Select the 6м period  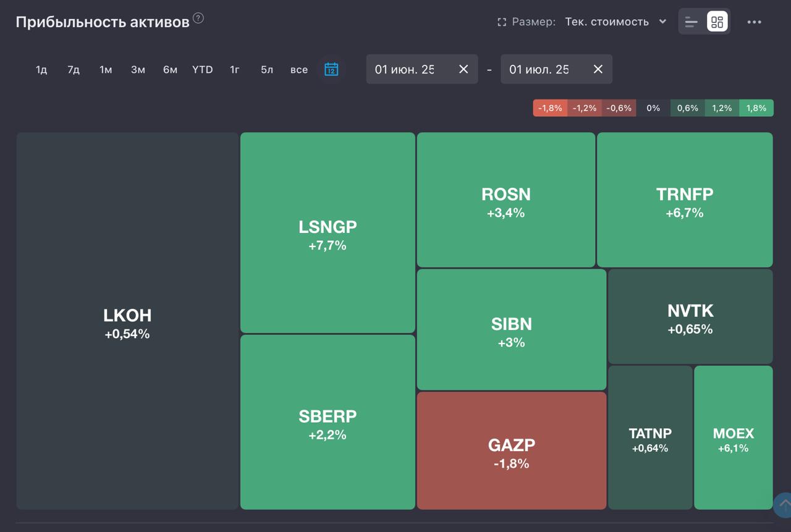[170, 69]
